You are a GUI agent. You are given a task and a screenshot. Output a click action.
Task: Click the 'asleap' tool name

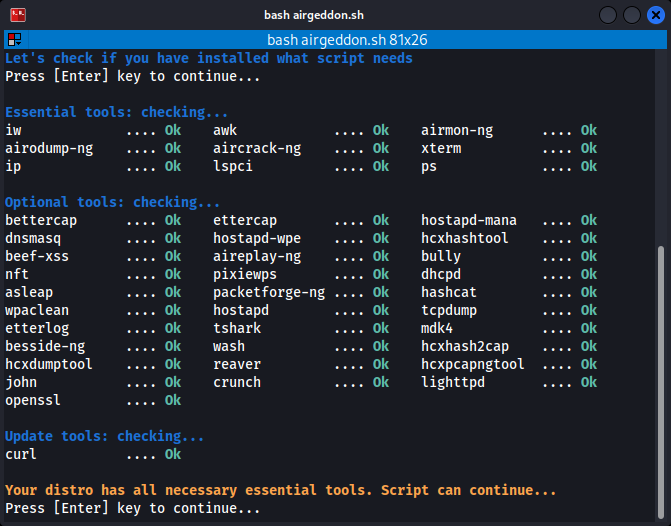[x=29, y=292]
